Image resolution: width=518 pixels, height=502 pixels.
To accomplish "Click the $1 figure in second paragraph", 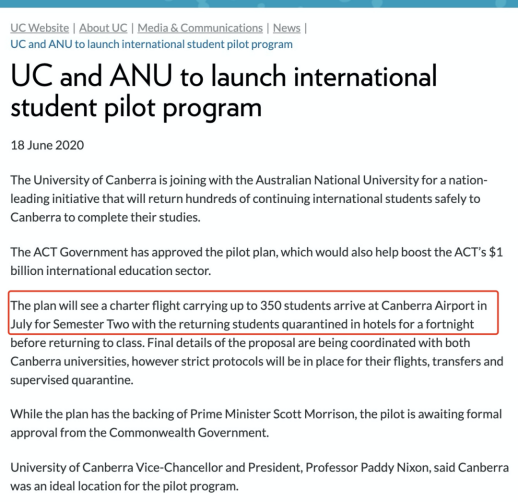I will 496,252.
